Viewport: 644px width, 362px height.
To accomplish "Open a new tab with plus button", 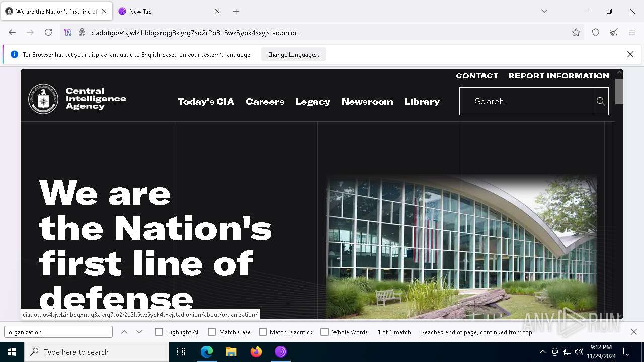I will click(x=236, y=11).
